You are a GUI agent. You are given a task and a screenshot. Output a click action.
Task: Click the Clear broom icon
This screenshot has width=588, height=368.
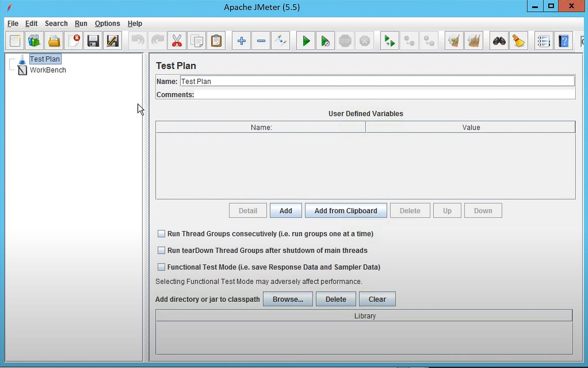point(454,41)
